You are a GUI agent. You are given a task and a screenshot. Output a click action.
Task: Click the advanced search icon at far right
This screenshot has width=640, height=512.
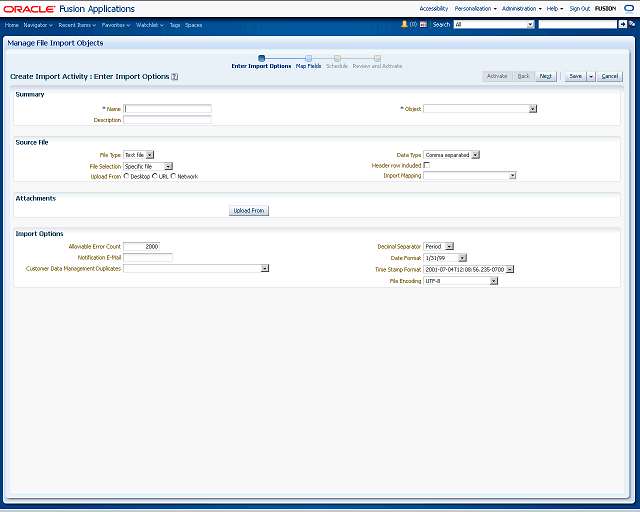633,24
